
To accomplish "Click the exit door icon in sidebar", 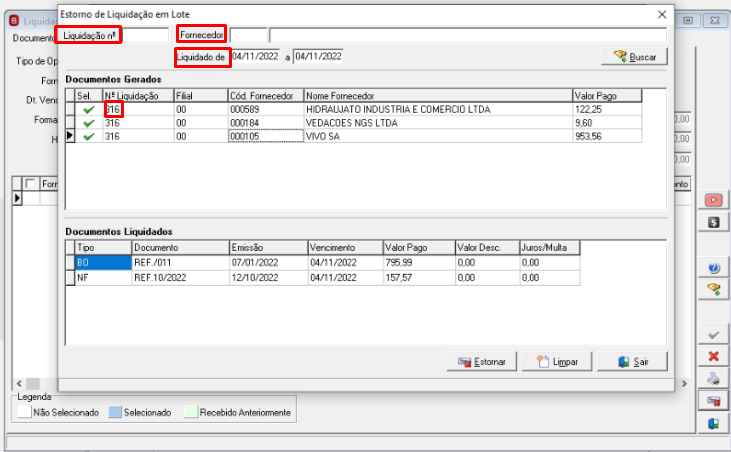I will 713,423.
